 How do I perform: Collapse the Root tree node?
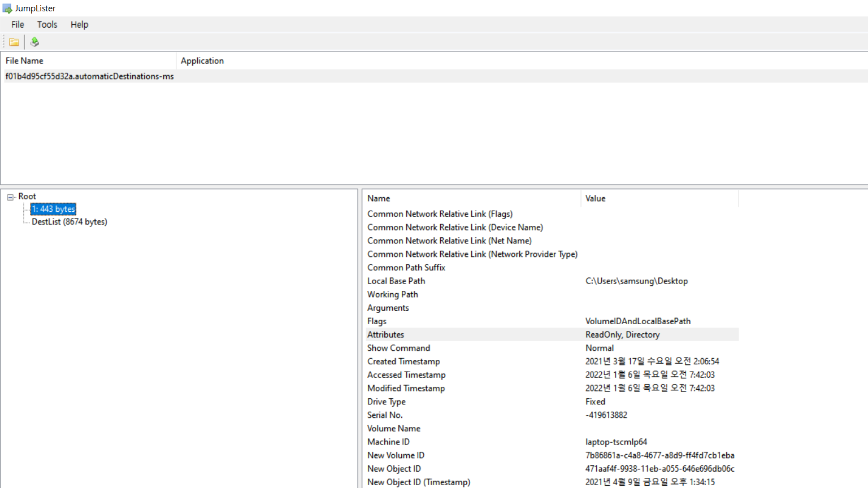pos(10,197)
